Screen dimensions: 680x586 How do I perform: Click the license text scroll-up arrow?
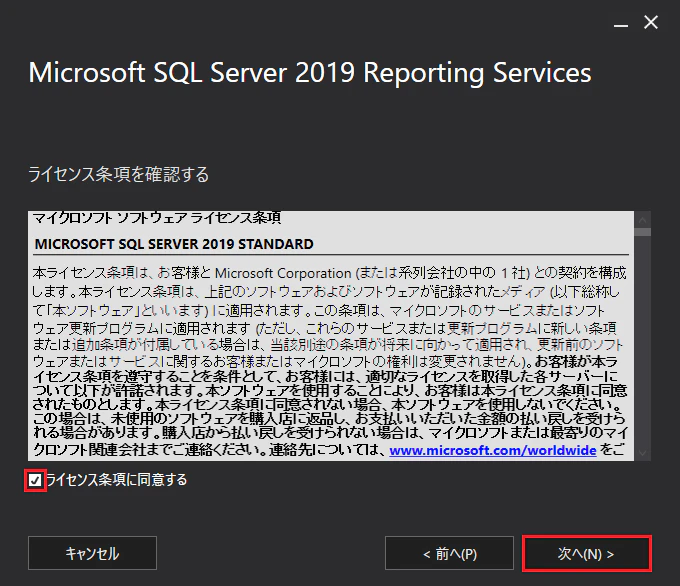[643, 220]
